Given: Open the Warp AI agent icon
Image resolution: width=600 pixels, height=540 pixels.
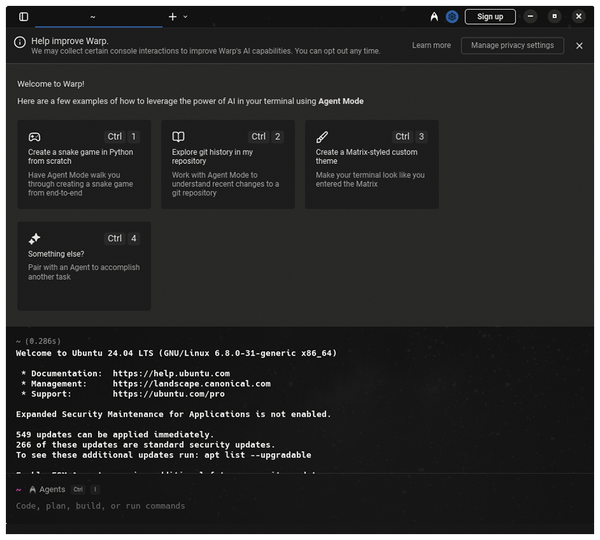Looking at the screenshot, I should (x=434, y=16).
